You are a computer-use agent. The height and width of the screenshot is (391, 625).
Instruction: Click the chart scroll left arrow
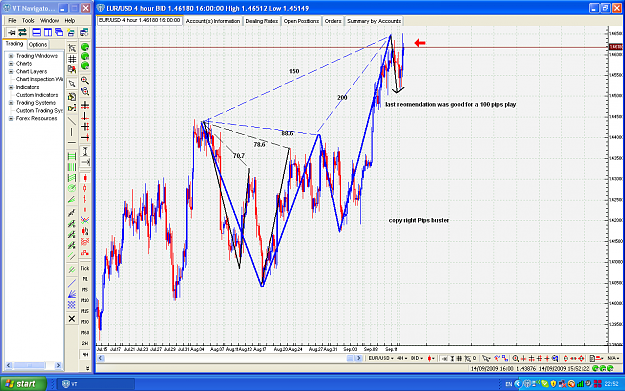point(101,358)
